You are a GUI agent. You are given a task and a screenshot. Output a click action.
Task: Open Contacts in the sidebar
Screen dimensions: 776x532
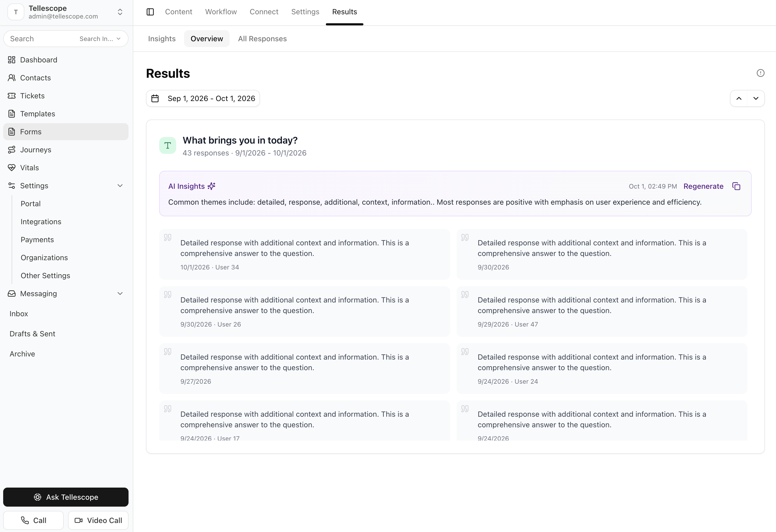click(66, 78)
